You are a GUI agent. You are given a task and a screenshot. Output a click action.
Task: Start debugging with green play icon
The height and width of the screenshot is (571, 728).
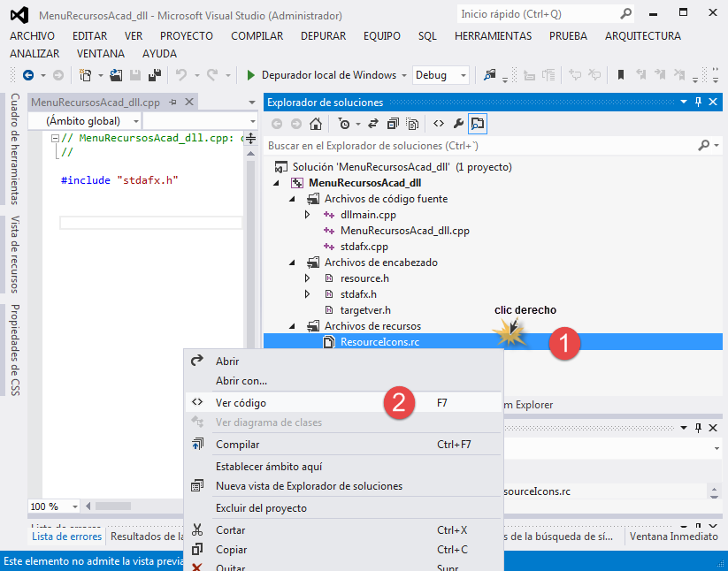pyautogui.click(x=250, y=74)
